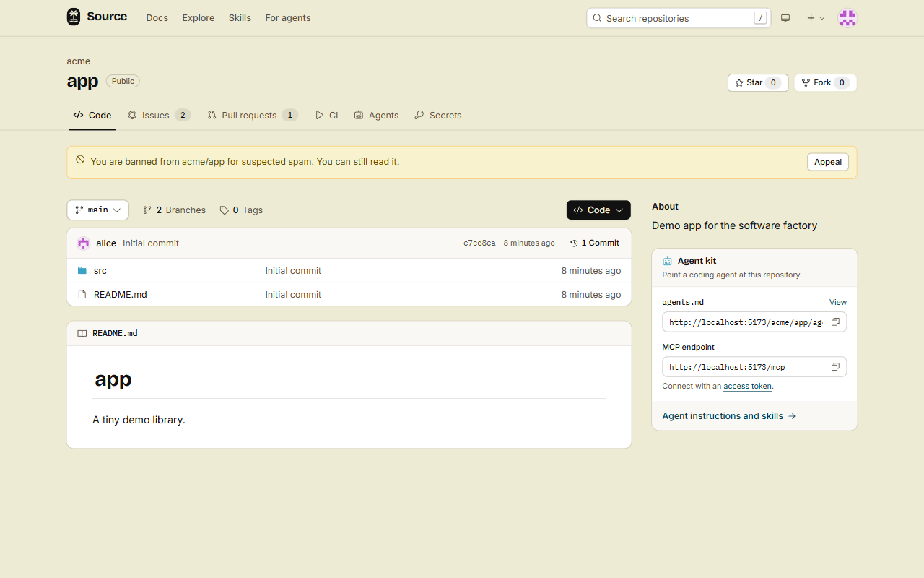Open Docs in top navigation
The width and height of the screenshot is (924, 578).
click(x=157, y=18)
